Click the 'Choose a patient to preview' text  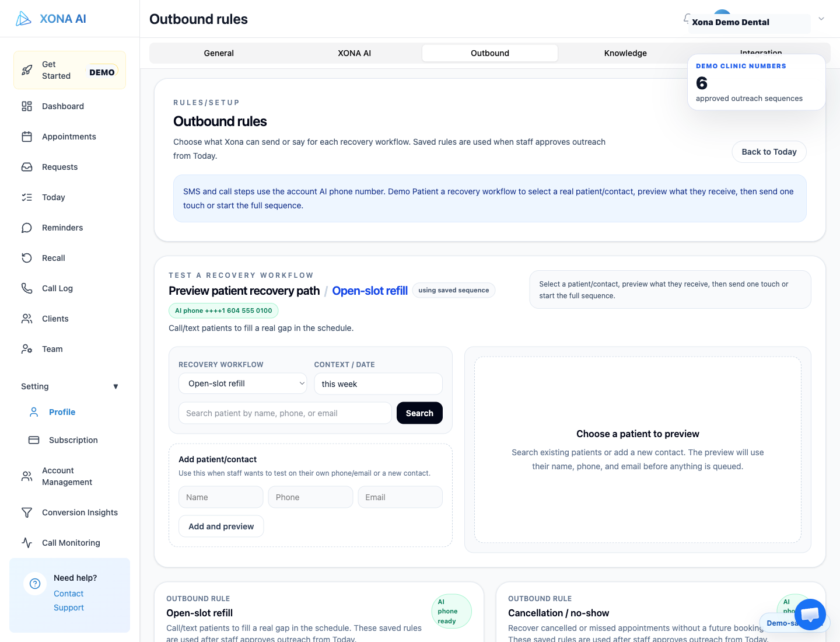(x=638, y=434)
